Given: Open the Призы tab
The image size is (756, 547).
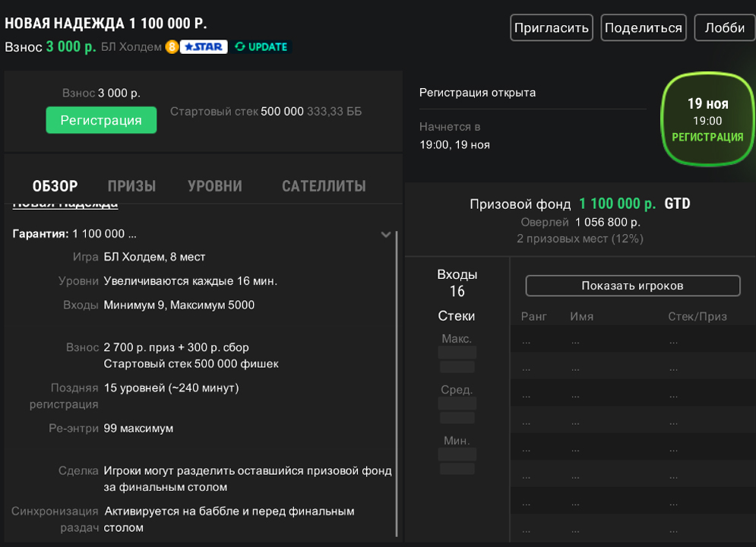Looking at the screenshot, I should click(131, 186).
